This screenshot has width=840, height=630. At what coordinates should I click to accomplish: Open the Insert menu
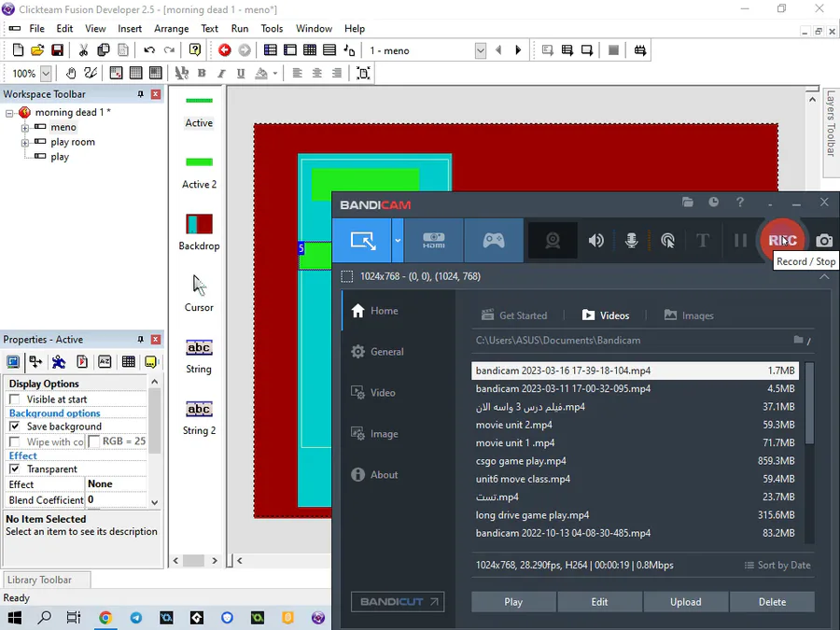130,28
